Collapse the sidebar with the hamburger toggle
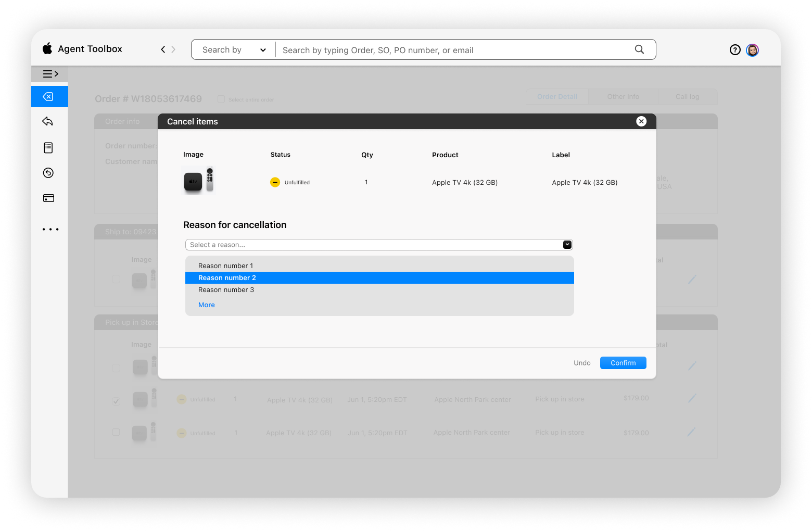Image resolution: width=812 pixels, height=531 pixels. pyautogui.click(x=49, y=74)
